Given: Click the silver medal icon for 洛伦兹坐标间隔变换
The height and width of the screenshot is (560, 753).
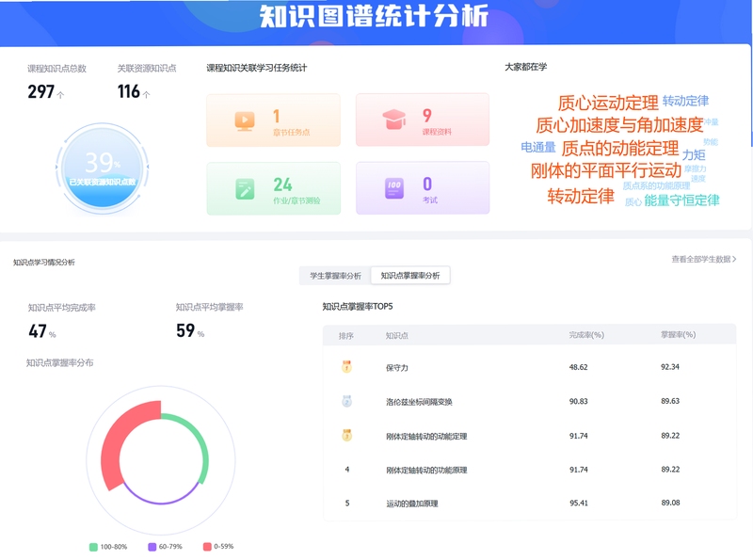Looking at the screenshot, I should tap(346, 401).
